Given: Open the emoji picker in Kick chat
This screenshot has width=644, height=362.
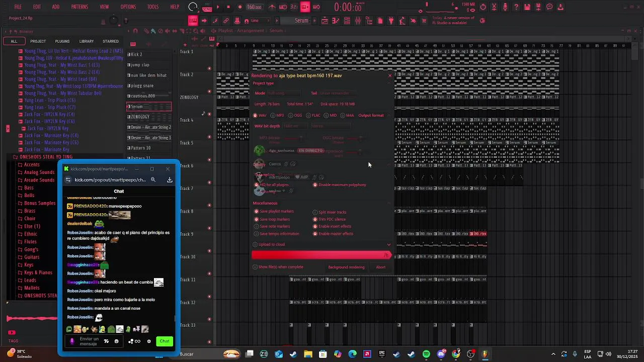Looking at the screenshot, I should pos(116,341).
